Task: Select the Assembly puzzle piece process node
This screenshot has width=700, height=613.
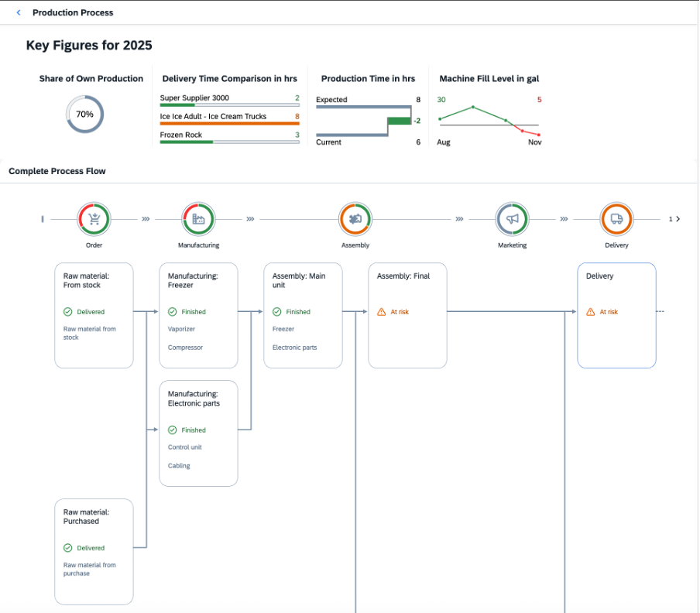Action: (355, 219)
